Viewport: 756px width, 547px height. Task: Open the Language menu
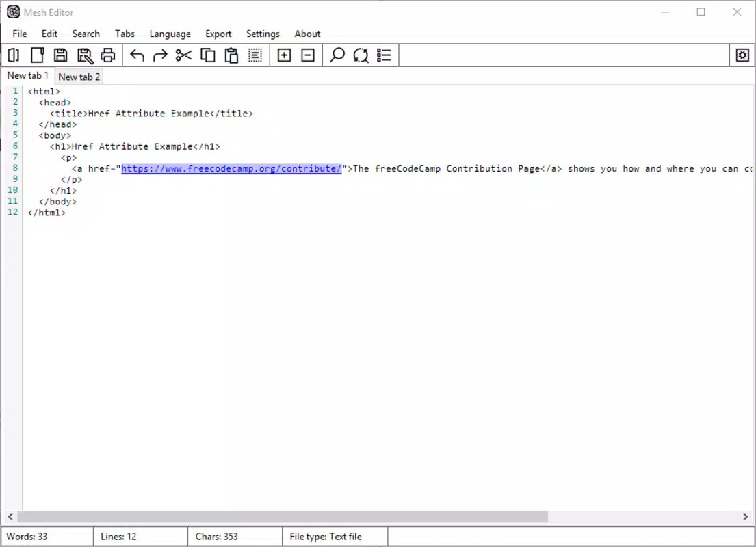[x=170, y=34]
